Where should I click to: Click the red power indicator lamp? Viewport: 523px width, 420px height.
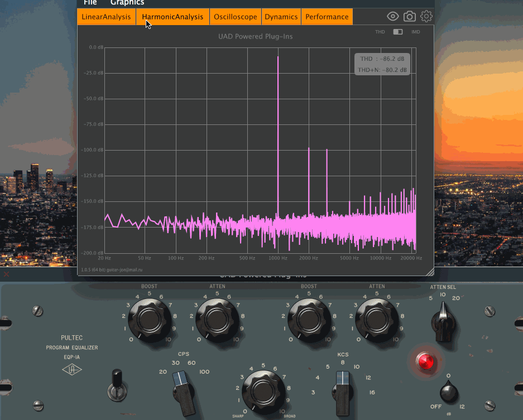pos(425,361)
